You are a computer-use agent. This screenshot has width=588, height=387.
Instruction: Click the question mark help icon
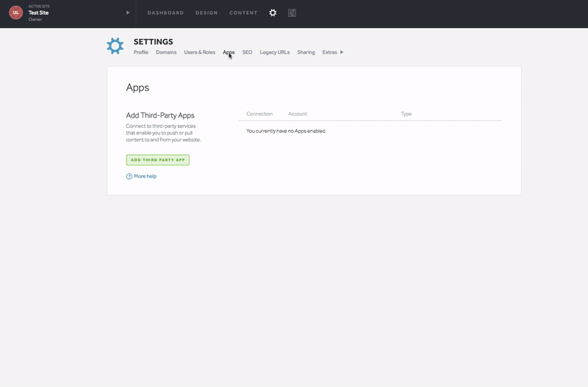129,176
